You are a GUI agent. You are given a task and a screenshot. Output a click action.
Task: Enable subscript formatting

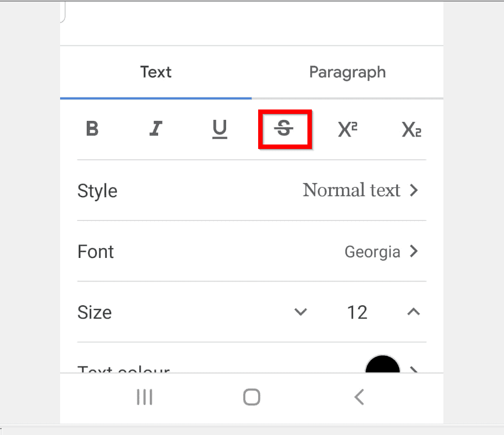411,129
